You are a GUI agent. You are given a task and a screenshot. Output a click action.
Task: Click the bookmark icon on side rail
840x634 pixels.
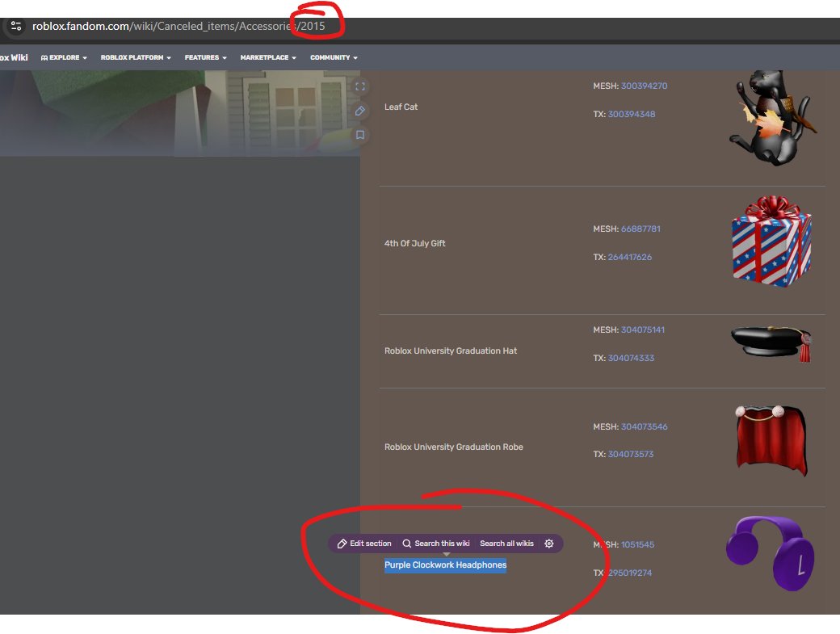(x=360, y=135)
